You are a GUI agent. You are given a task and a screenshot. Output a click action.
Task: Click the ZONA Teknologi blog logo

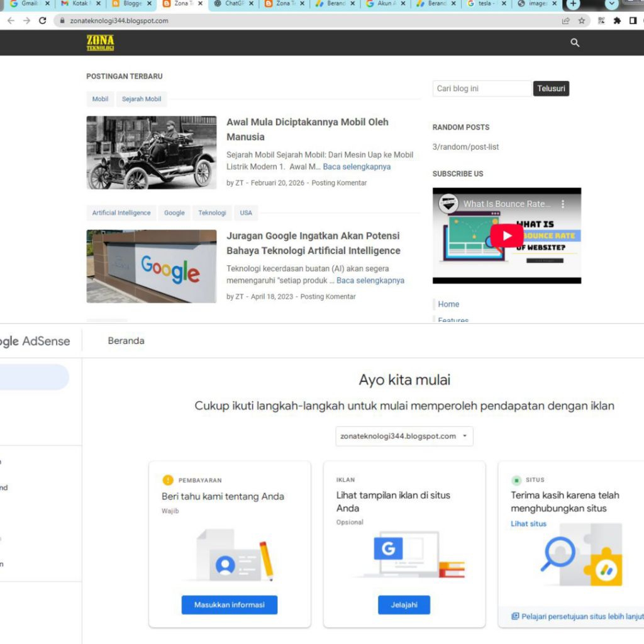pyautogui.click(x=99, y=43)
